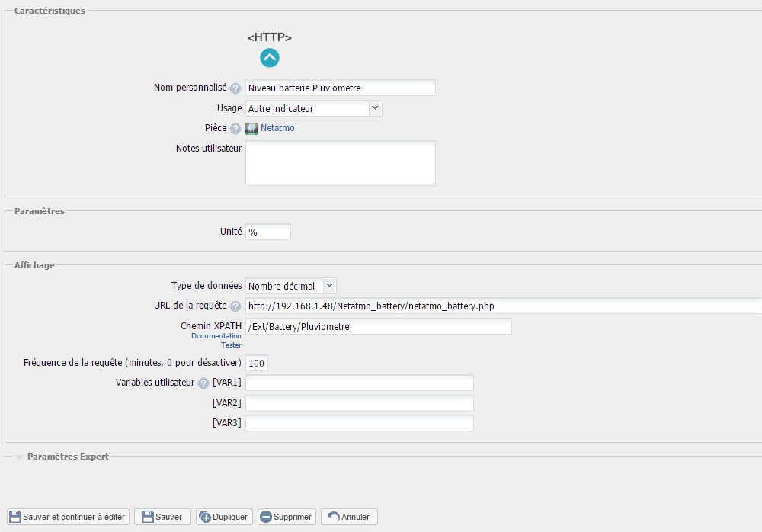This screenshot has width=762, height=532.
Task: Open the Netatmo room link
Action: coord(277,128)
